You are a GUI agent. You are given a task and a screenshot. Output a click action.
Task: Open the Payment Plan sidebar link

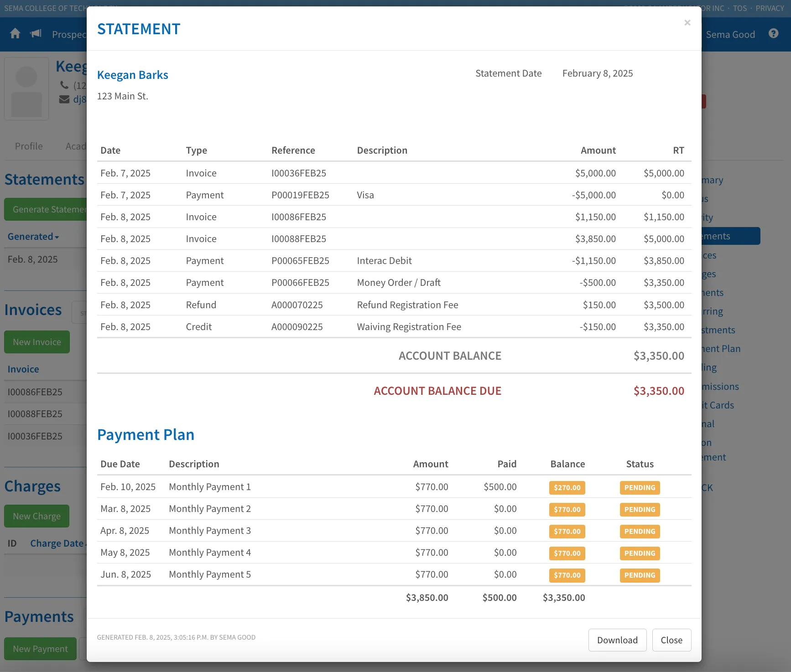tap(721, 349)
